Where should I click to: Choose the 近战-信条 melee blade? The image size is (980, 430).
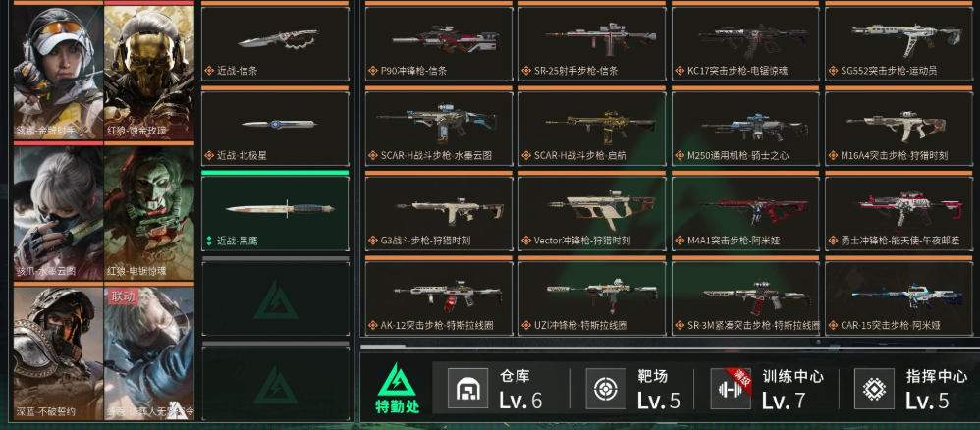click(275, 44)
